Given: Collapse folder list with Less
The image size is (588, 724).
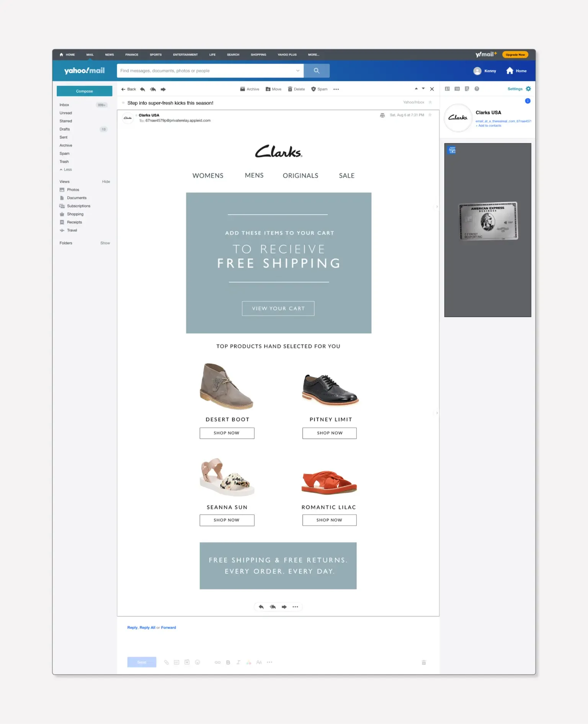Looking at the screenshot, I should (66, 170).
